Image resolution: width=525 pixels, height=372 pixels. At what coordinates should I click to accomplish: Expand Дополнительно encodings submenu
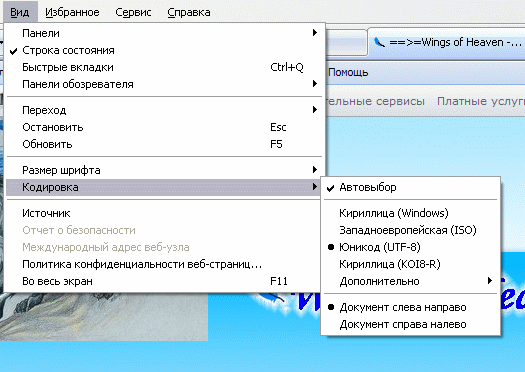coord(410,281)
